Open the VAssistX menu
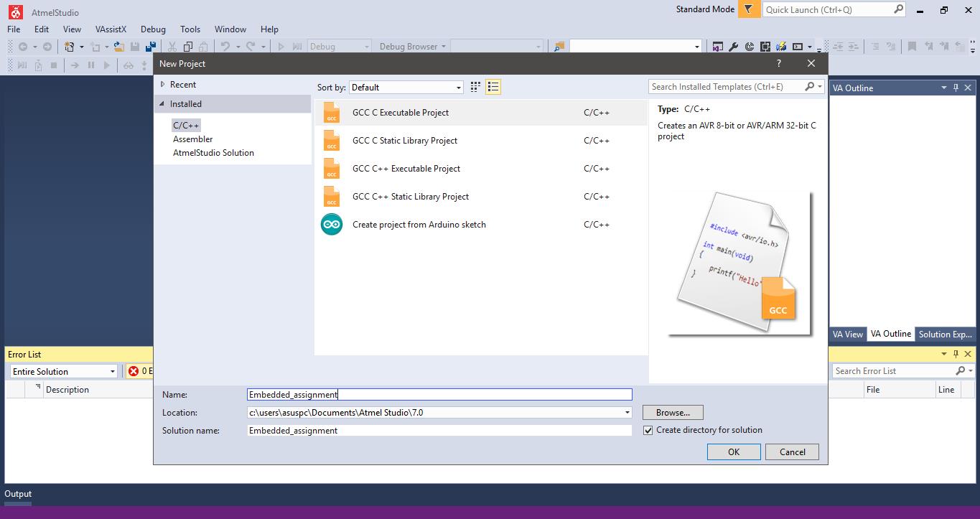This screenshot has width=980, height=519. [x=111, y=29]
